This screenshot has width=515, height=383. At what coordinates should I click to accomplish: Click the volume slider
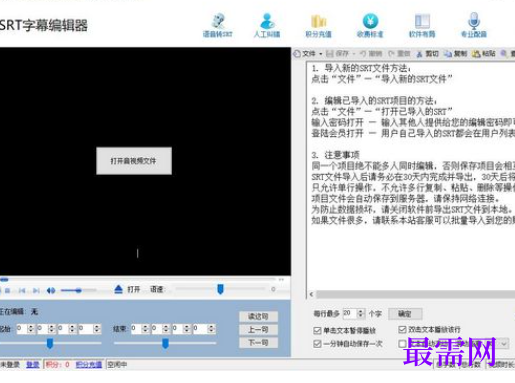pos(78,290)
